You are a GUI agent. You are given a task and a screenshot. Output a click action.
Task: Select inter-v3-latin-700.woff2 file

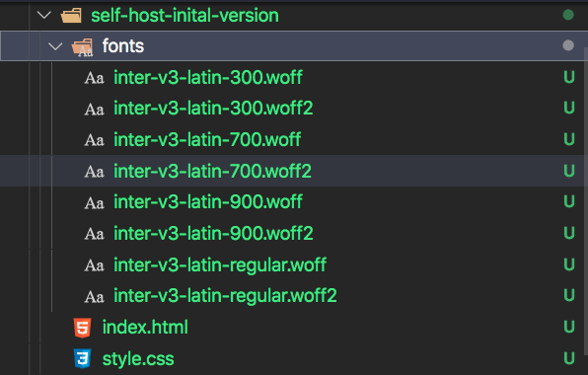coord(213,171)
